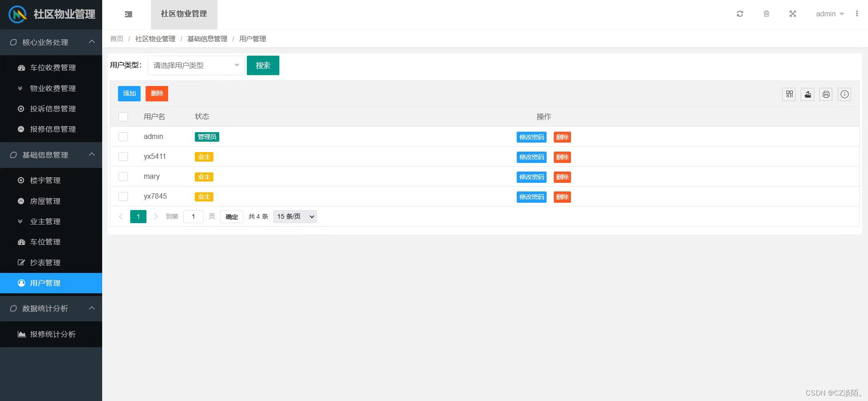Open the 用户类型 dropdown

(x=196, y=65)
